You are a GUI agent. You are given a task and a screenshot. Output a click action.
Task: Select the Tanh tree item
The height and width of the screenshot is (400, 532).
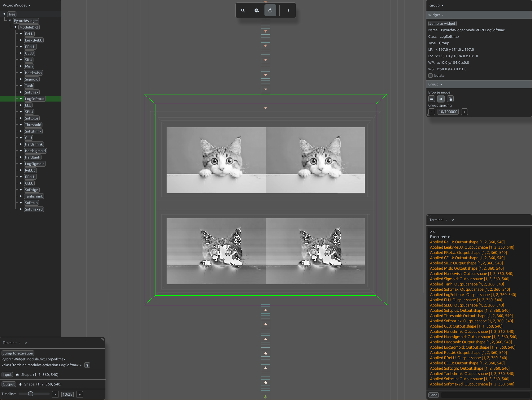tap(29, 86)
